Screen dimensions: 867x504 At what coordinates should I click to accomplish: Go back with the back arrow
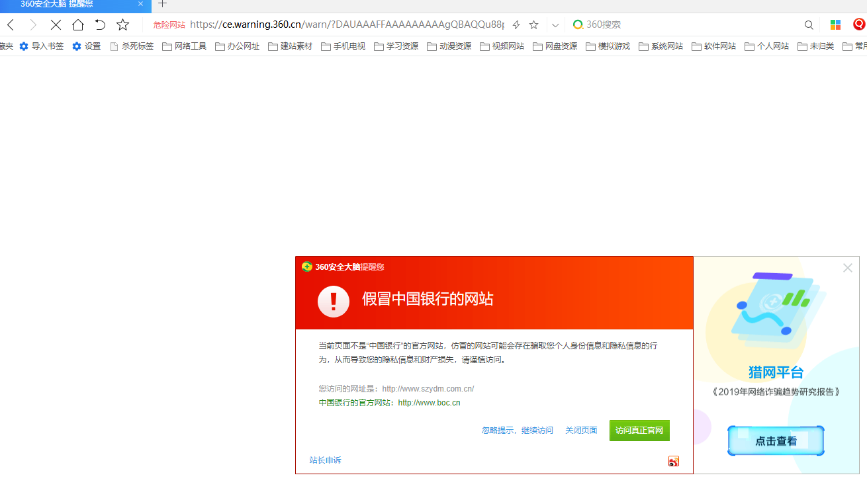11,25
